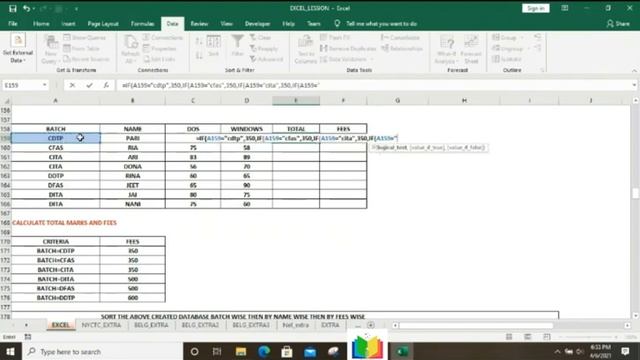Open Get External Data menu
The height and width of the screenshot is (360, 640).
point(18,48)
